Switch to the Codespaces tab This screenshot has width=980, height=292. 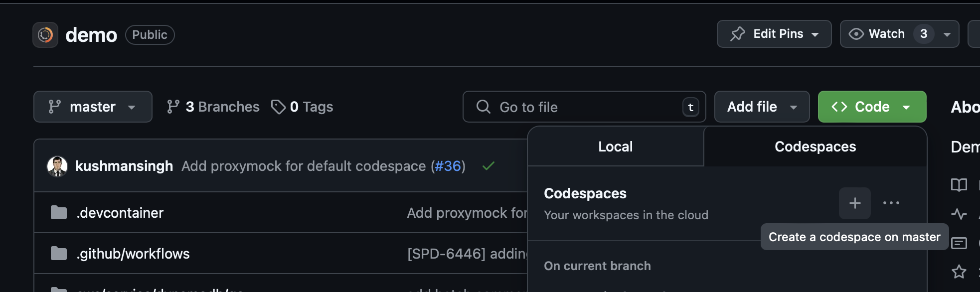815,146
